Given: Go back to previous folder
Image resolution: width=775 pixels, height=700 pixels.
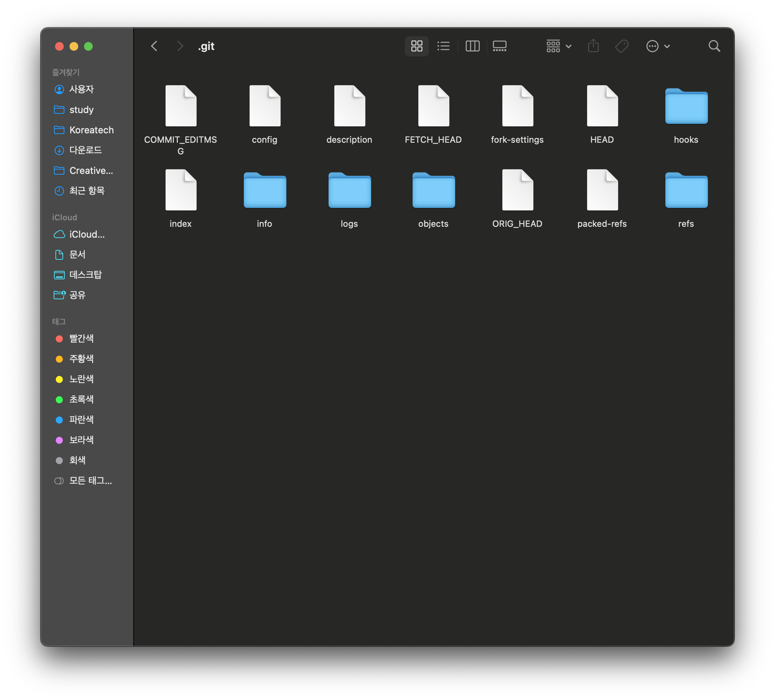Looking at the screenshot, I should (x=155, y=46).
